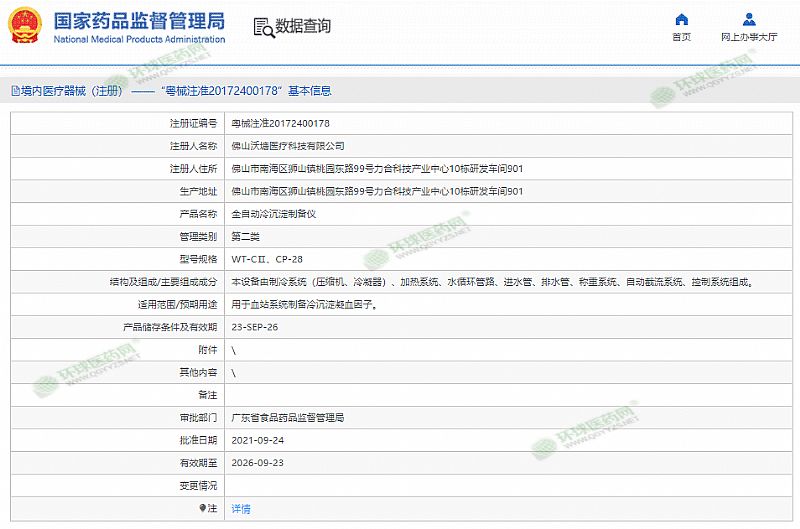The height and width of the screenshot is (529, 800).
Task: Click the 数据查询 search document icon
Action: point(261,27)
